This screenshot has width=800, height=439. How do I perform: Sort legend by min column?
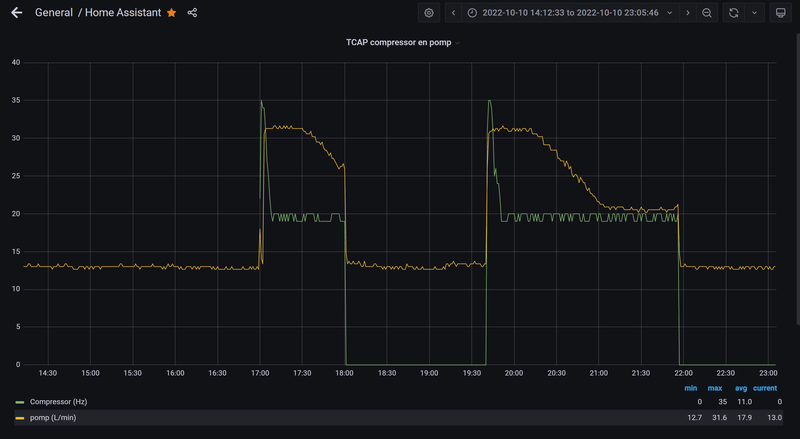[690, 388]
